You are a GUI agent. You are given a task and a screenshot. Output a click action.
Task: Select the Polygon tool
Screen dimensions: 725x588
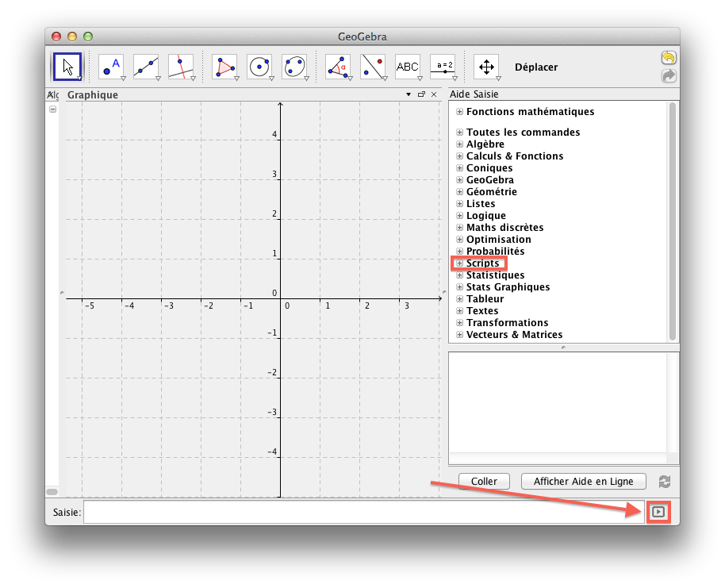pyautogui.click(x=224, y=67)
